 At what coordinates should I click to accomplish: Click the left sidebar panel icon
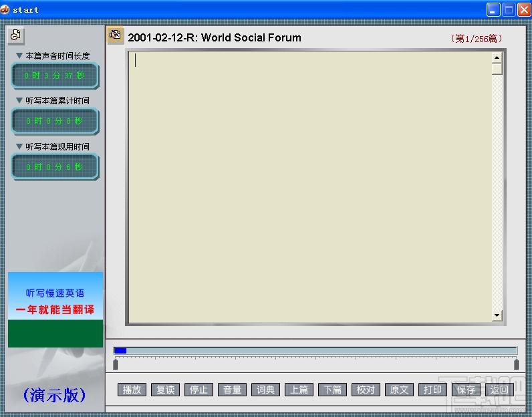click(15, 35)
